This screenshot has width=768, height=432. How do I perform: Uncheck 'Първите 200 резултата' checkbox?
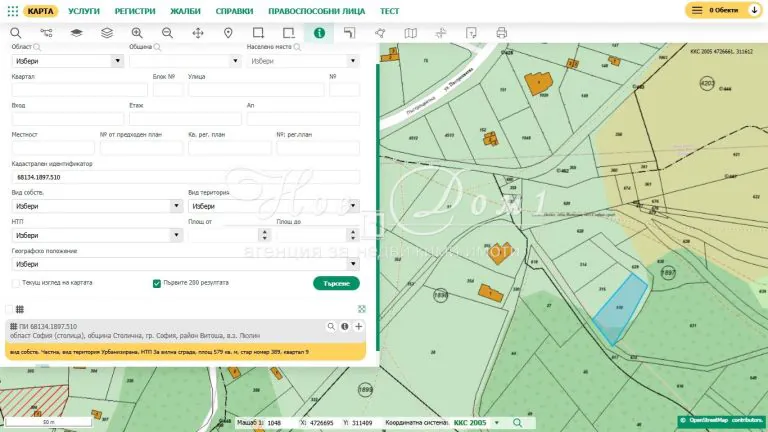pos(157,283)
